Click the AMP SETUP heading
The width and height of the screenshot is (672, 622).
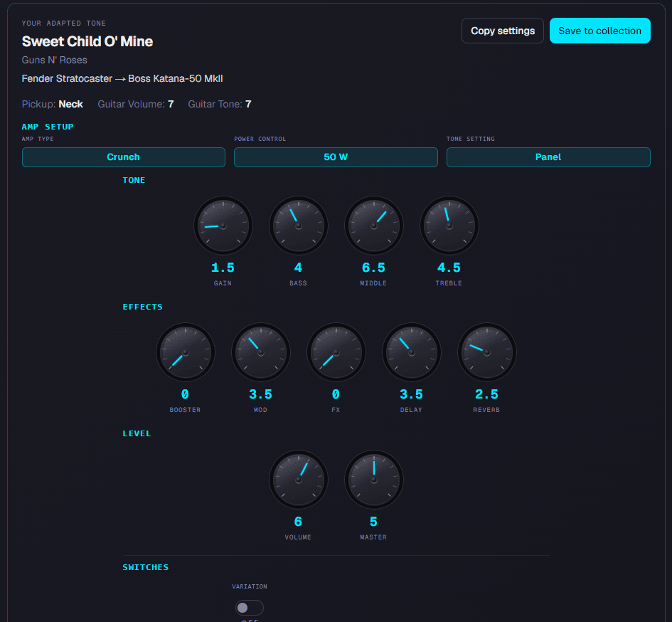pyautogui.click(x=48, y=127)
